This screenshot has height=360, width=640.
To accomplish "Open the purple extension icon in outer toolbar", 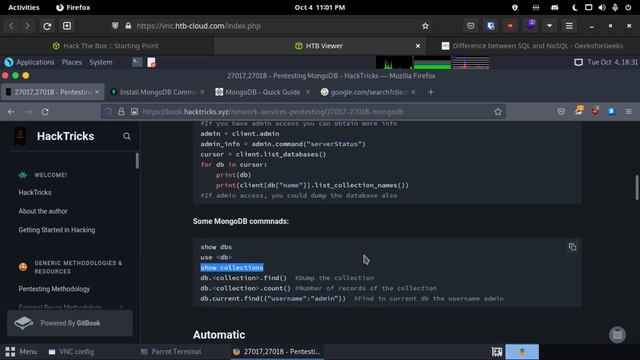I will tap(531, 25).
